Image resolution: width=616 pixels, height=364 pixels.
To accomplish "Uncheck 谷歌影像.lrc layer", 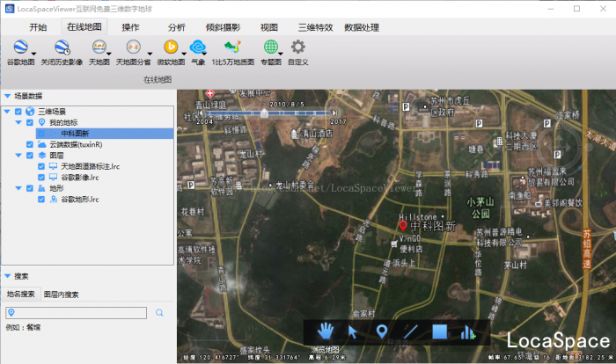I will coord(41,178).
